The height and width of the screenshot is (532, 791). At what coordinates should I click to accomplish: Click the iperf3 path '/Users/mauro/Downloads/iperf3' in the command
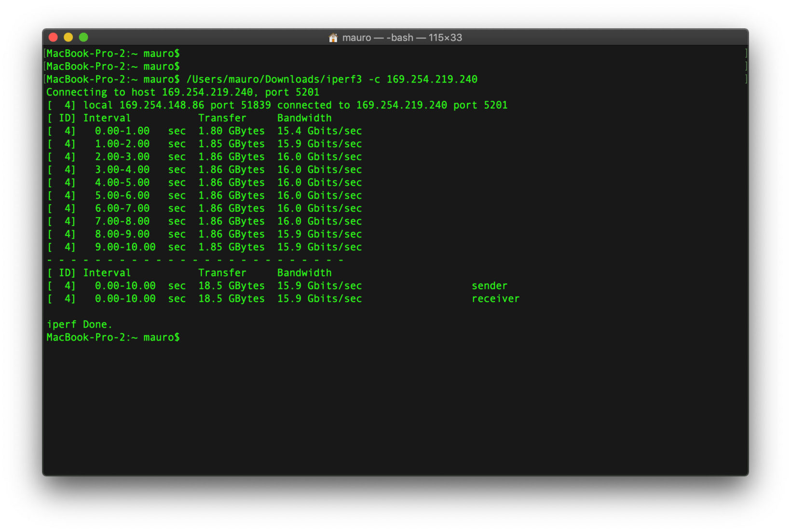[x=274, y=79]
